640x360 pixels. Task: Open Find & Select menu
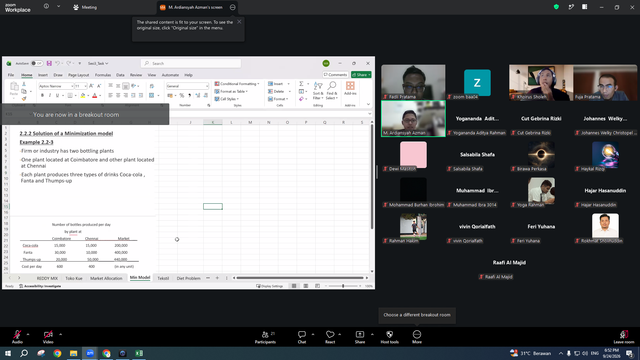click(332, 91)
